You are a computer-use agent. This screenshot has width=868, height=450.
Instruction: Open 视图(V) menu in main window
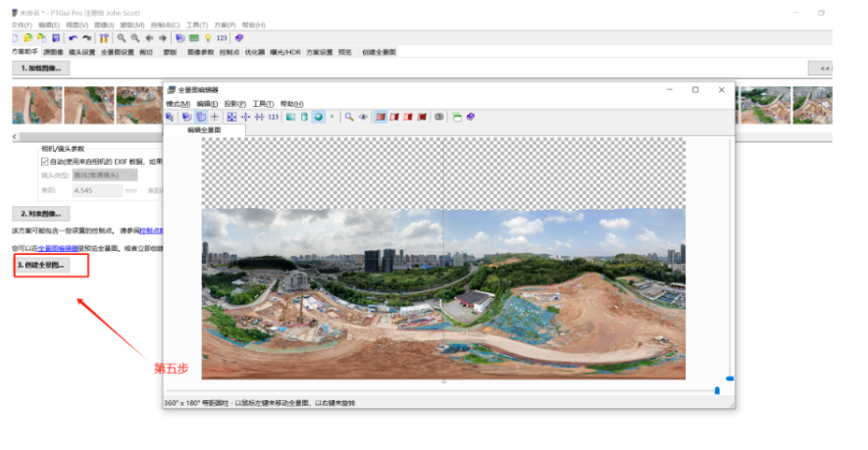point(77,25)
